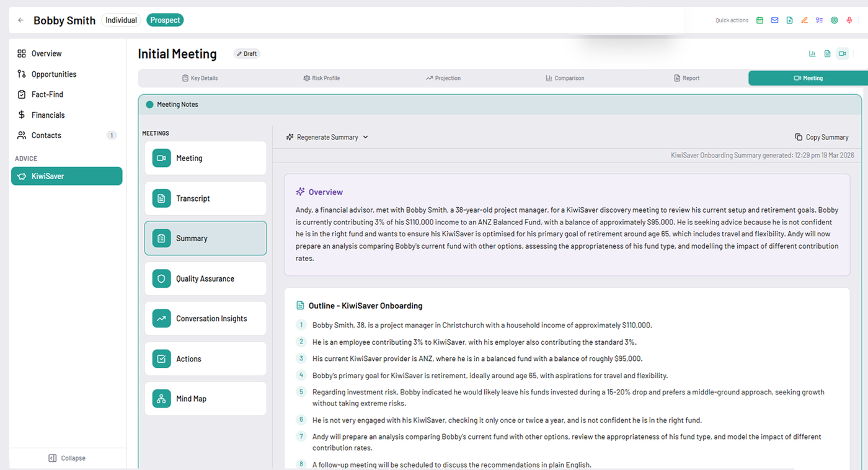Click the Copy Summary button
868x470 pixels.
tap(821, 137)
